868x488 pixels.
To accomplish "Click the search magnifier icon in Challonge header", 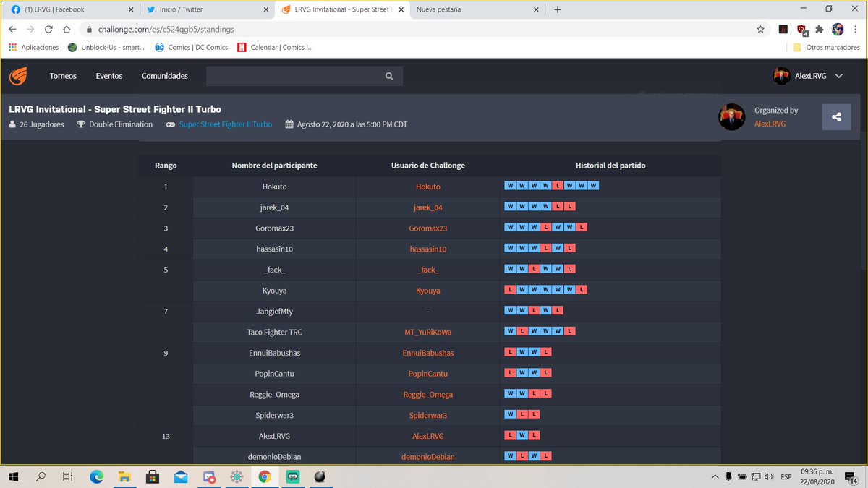I will (389, 76).
